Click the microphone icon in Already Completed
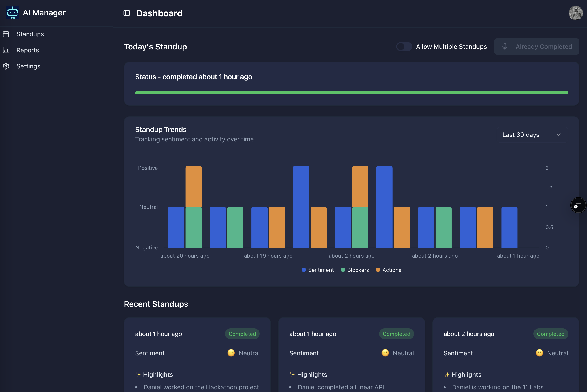This screenshot has width=587, height=392. point(505,47)
